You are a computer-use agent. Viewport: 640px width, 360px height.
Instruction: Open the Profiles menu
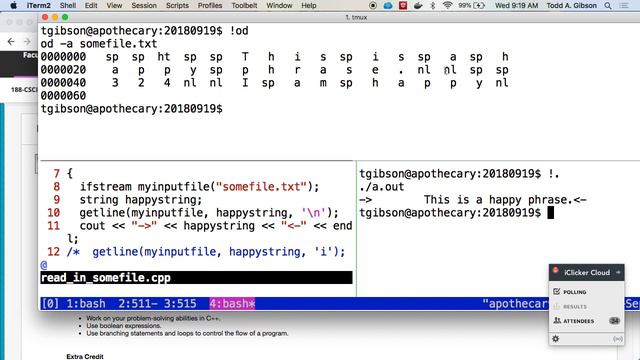pos(210,6)
